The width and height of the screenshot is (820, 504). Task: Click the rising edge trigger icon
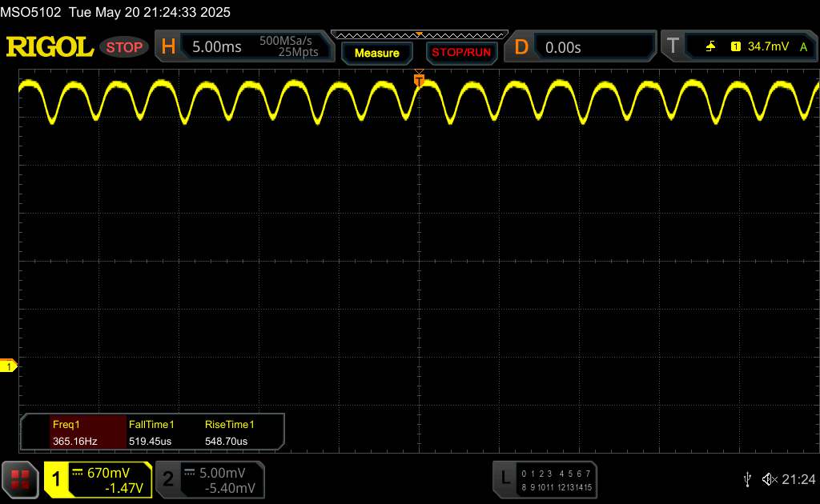pyautogui.click(x=710, y=46)
